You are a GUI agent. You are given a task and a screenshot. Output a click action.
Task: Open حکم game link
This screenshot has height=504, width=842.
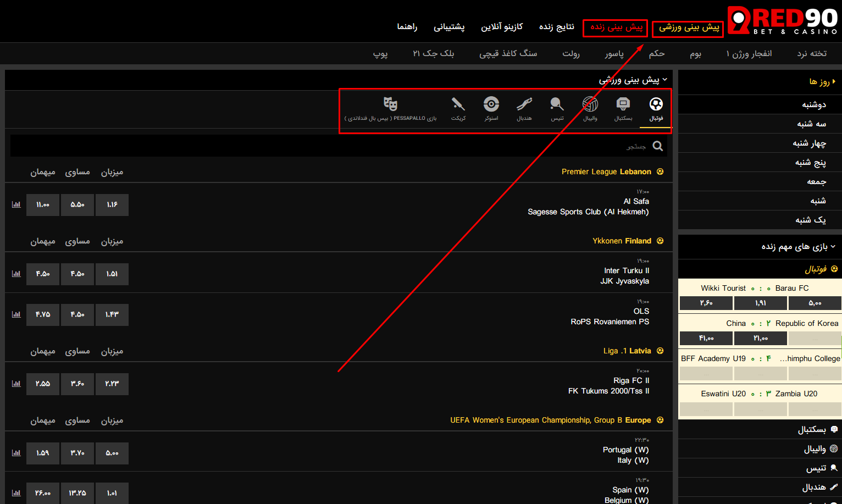pos(657,53)
